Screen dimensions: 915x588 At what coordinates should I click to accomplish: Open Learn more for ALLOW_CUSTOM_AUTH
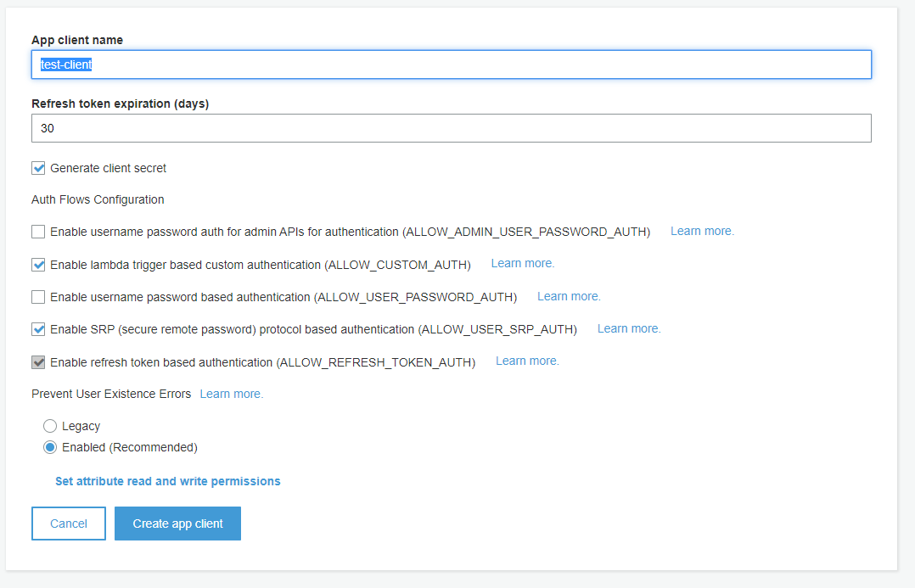(523, 264)
